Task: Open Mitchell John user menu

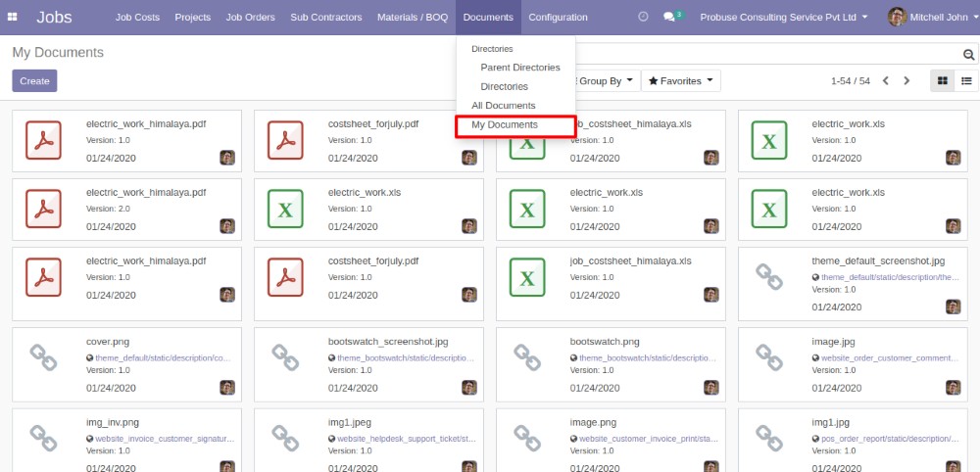Action: (x=932, y=18)
